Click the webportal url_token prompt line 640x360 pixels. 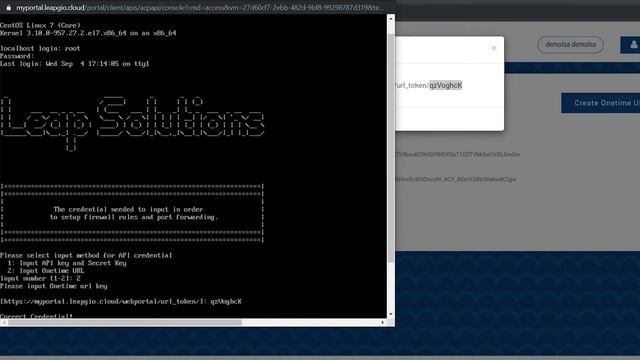pos(121,302)
